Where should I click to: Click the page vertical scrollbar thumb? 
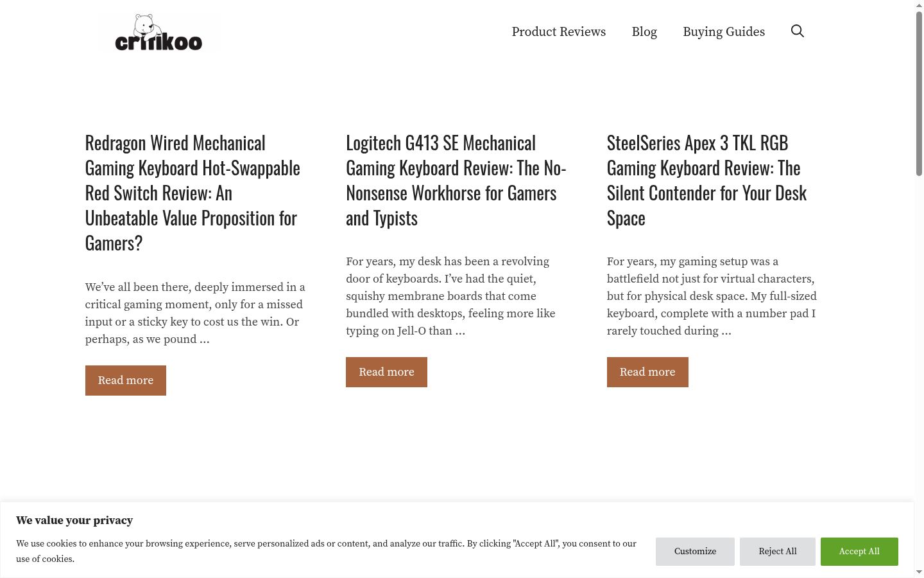pos(919,93)
